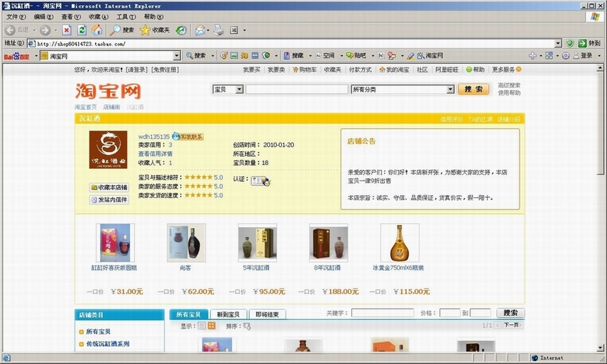
Task: Open the 文件(F) menu
Action: (x=16, y=16)
